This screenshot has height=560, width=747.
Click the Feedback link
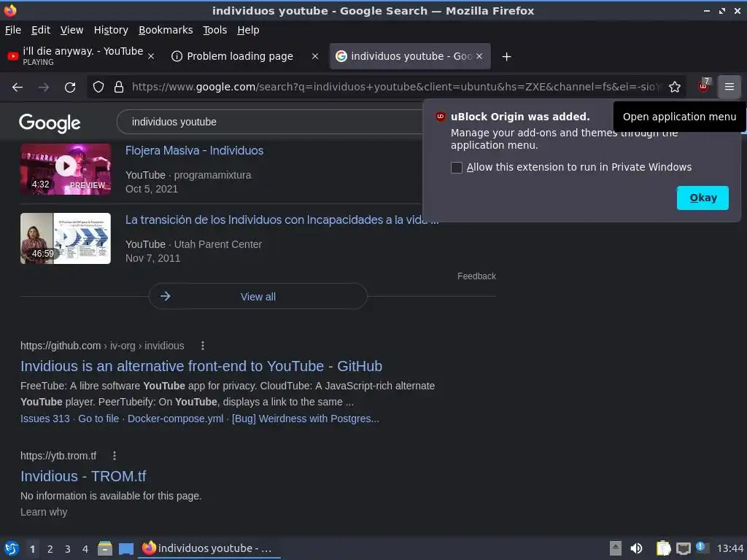point(476,276)
